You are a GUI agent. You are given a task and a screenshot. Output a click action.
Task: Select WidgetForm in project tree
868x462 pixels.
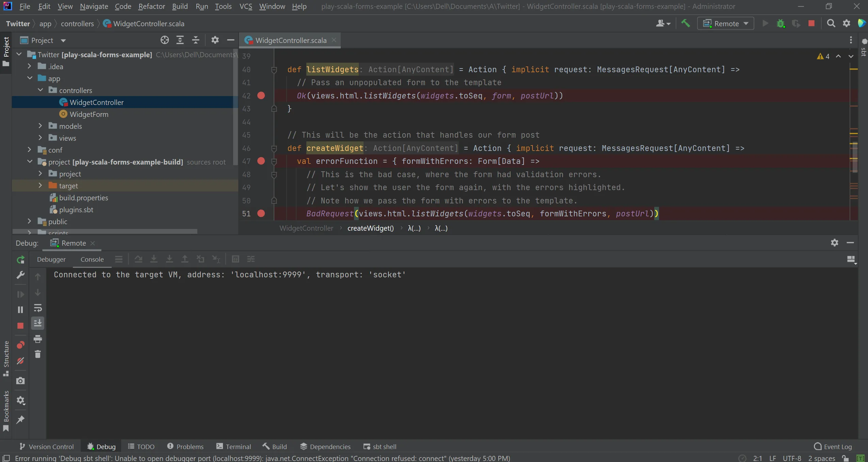(x=89, y=114)
